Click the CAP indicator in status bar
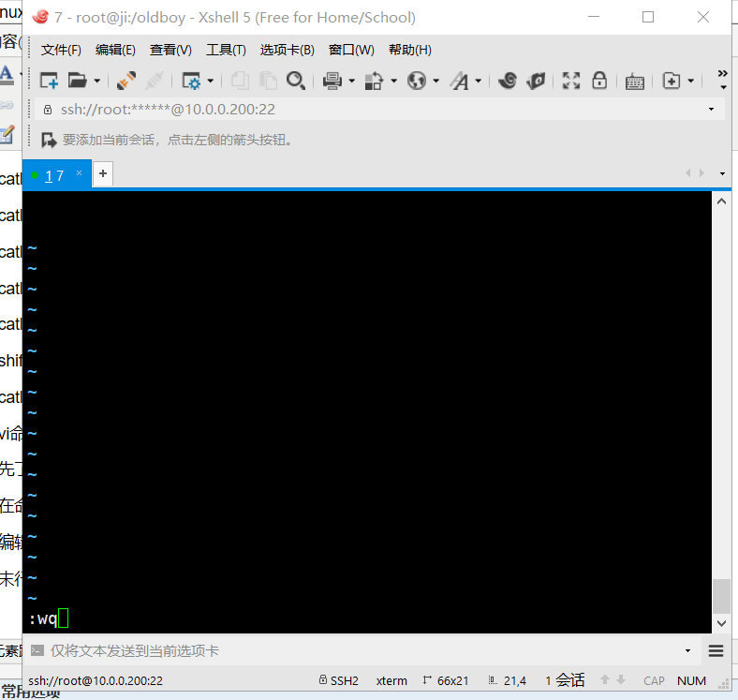 pyautogui.click(x=654, y=680)
